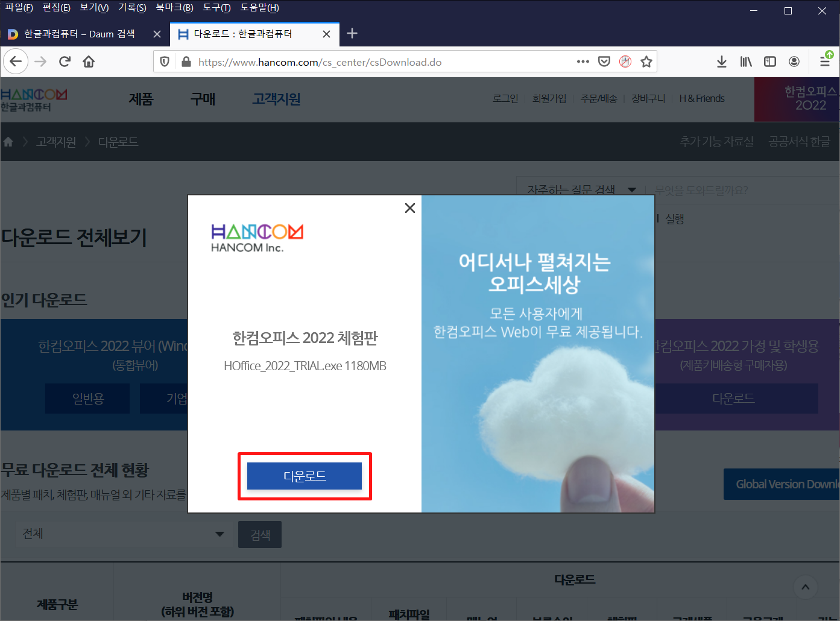Click the 한컴오피스 2022 banner
Screen dimensions: 840x621
coord(797,99)
